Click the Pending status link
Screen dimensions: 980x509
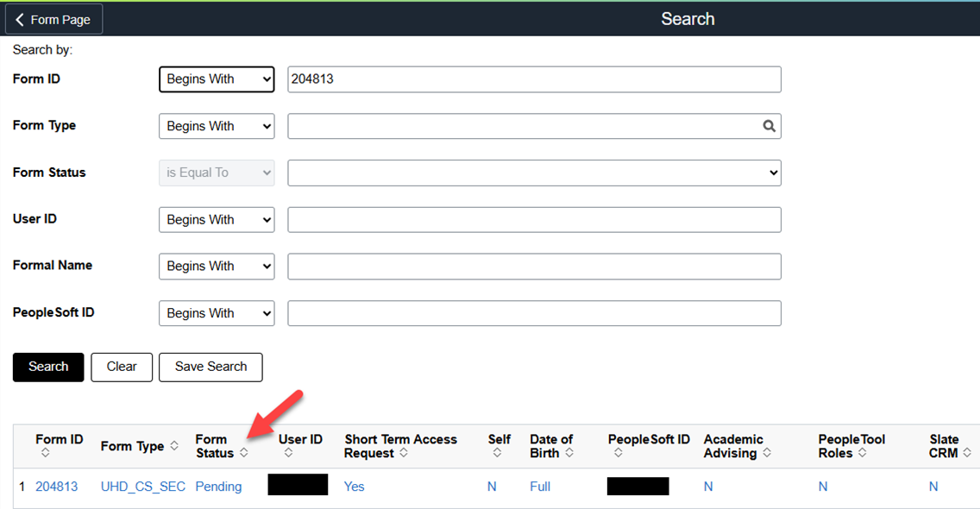[219, 487]
